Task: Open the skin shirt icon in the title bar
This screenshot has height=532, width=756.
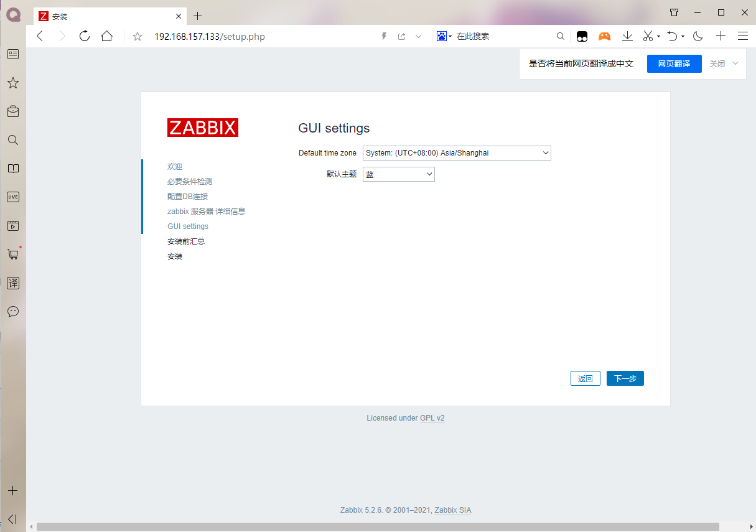Action: point(674,12)
